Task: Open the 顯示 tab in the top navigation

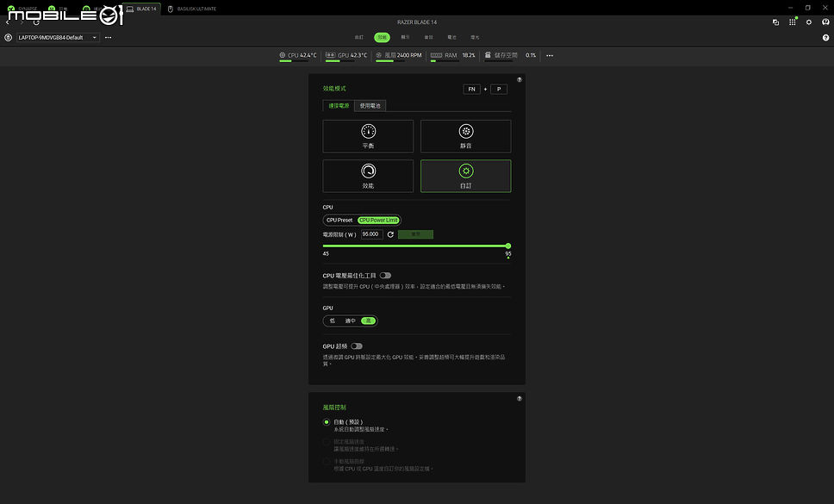Action: point(405,37)
